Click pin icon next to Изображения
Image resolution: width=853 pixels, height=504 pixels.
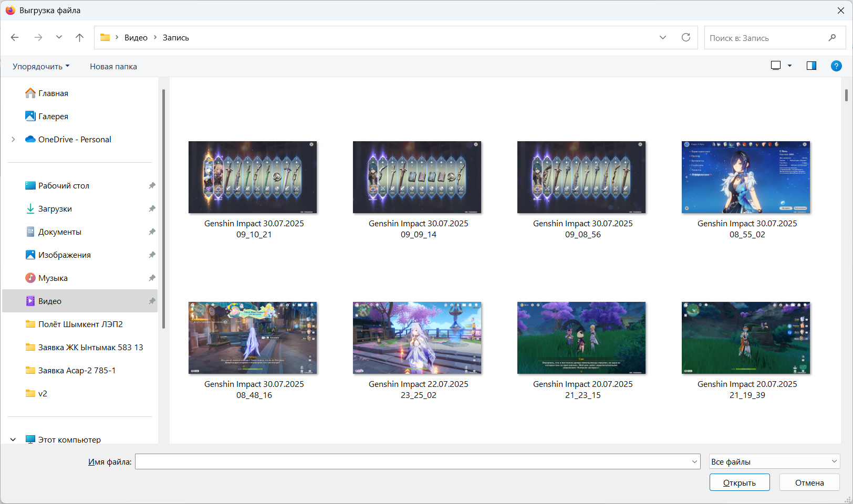click(x=152, y=255)
